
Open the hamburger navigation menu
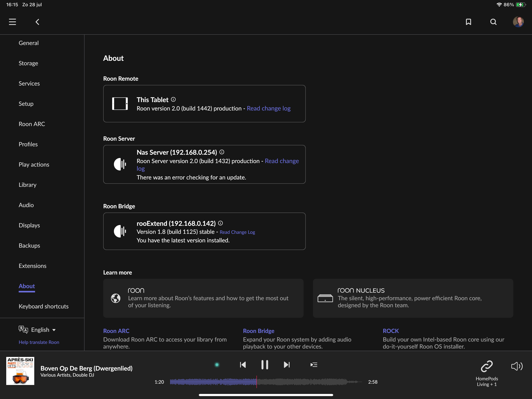12,22
